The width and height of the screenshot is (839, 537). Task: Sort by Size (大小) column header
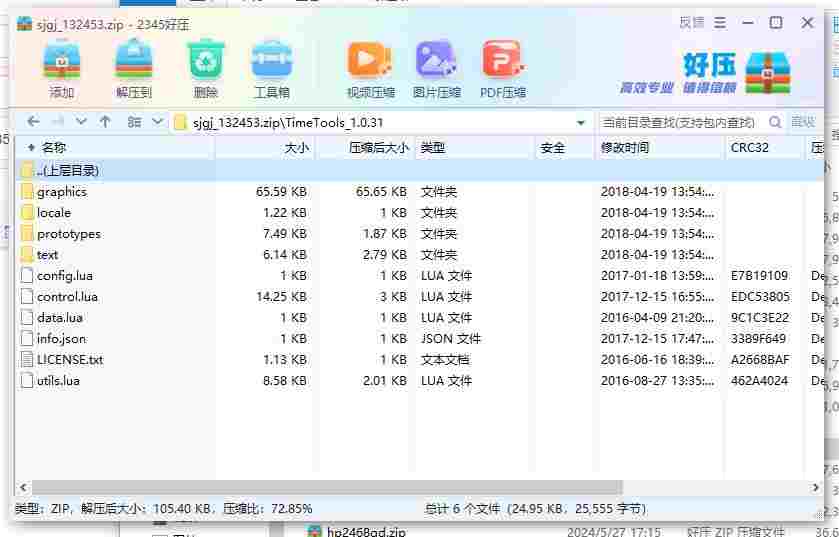[265, 148]
